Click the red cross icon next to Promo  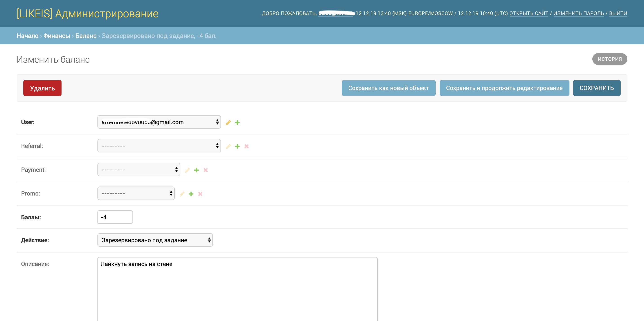pyautogui.click(x=200, y=194)
